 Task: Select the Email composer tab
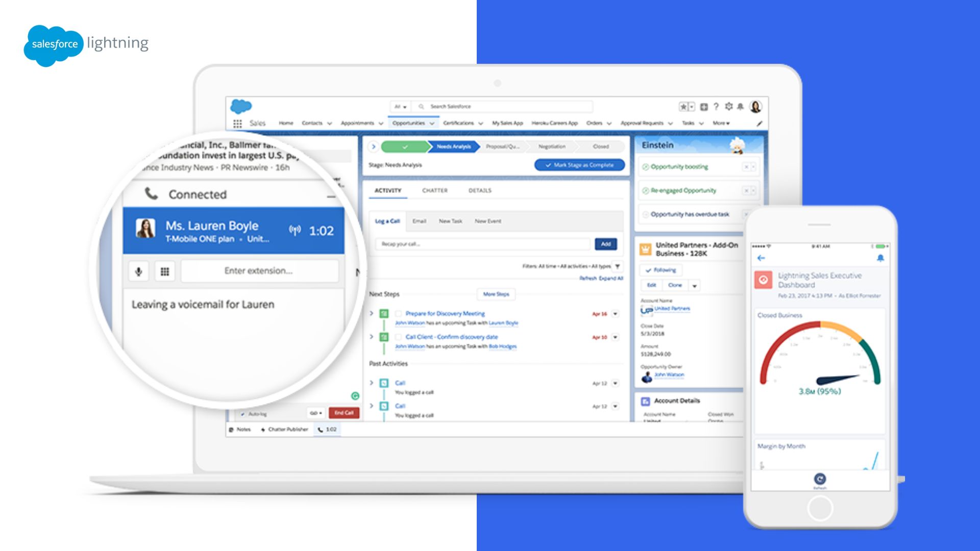tap(419, 221)
